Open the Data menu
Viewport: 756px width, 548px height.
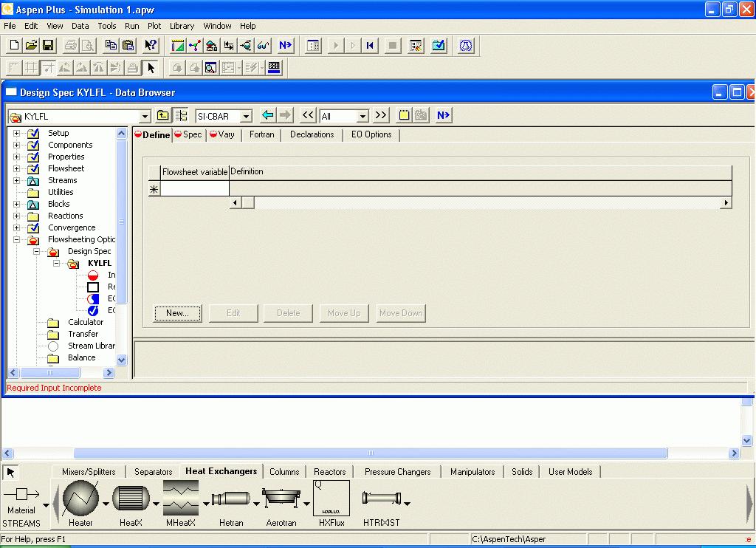pyautogui.click(x=80, y=26)
